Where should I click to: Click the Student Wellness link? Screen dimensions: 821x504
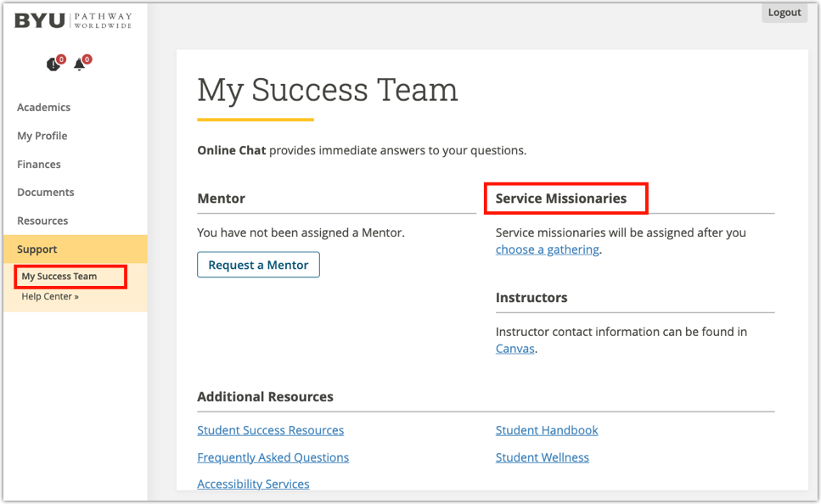click(x=542, y=457)
